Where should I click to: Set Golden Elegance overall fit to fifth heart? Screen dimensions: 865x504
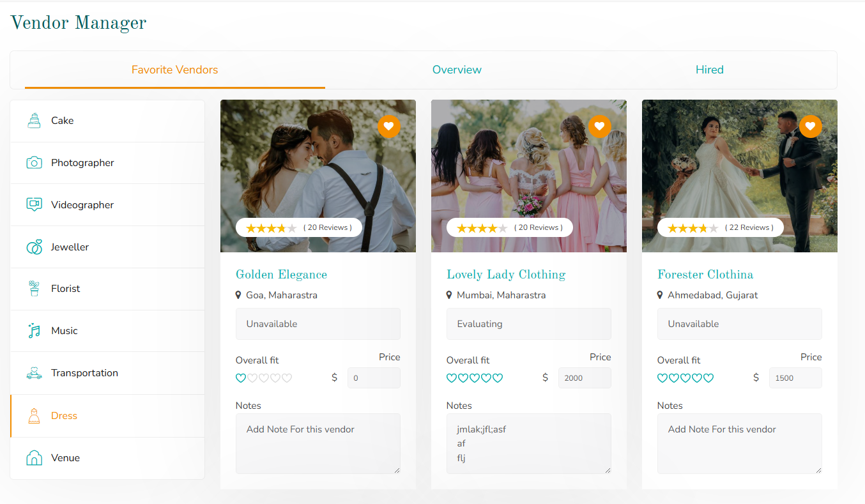tap(287, 378)
